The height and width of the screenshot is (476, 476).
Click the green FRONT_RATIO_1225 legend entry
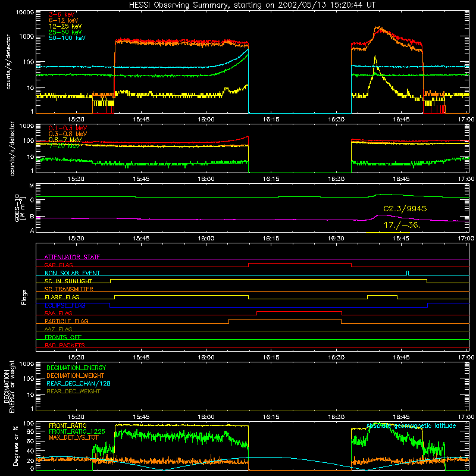pos(77,431)
